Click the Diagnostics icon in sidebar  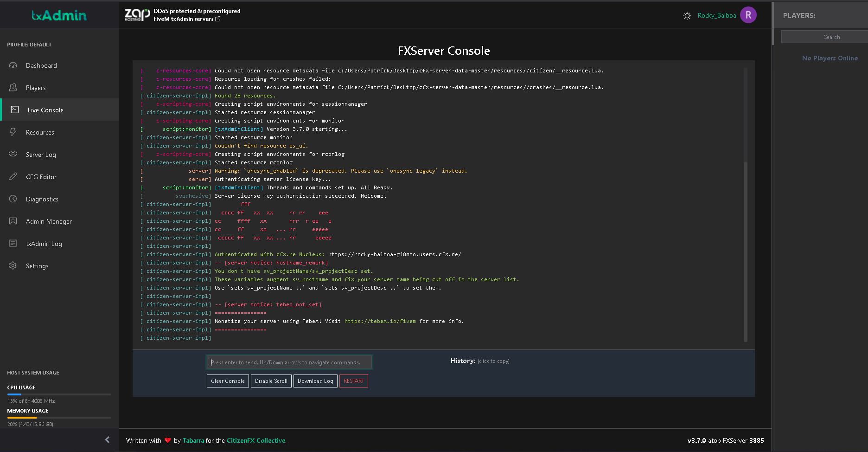tap(13, 199)
